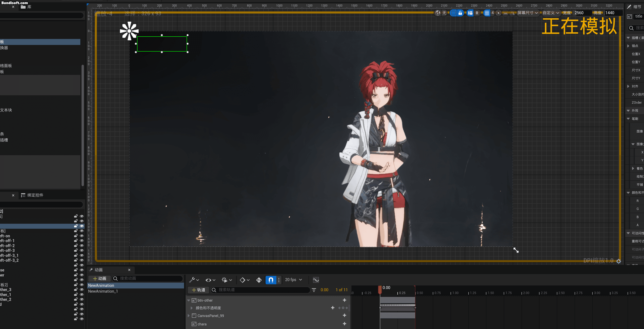The width and height of the screenshot is (644, 329).
Task: Toggle the snapping magnet in sequencer
Action: (x=271, y=280)
